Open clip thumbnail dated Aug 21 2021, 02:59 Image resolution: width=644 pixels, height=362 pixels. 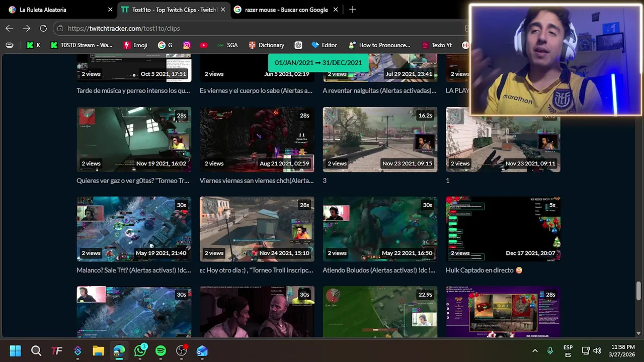(257, 139)
